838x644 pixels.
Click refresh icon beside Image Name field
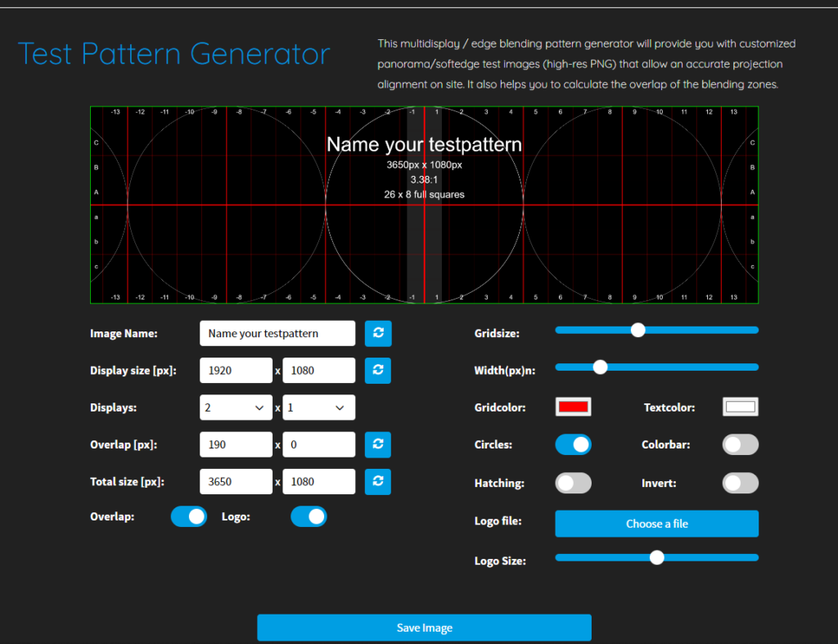(378, 334)
